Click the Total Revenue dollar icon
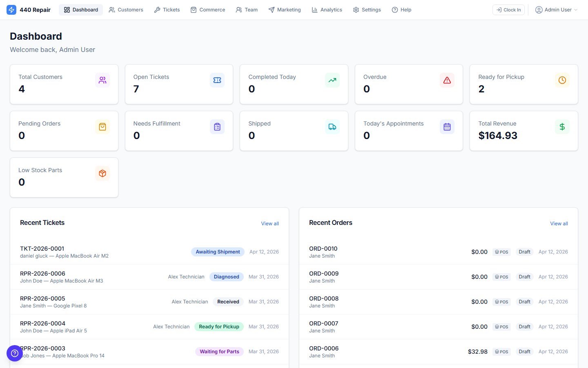This screenshot has width=588, height=368. tap(562, 127)
